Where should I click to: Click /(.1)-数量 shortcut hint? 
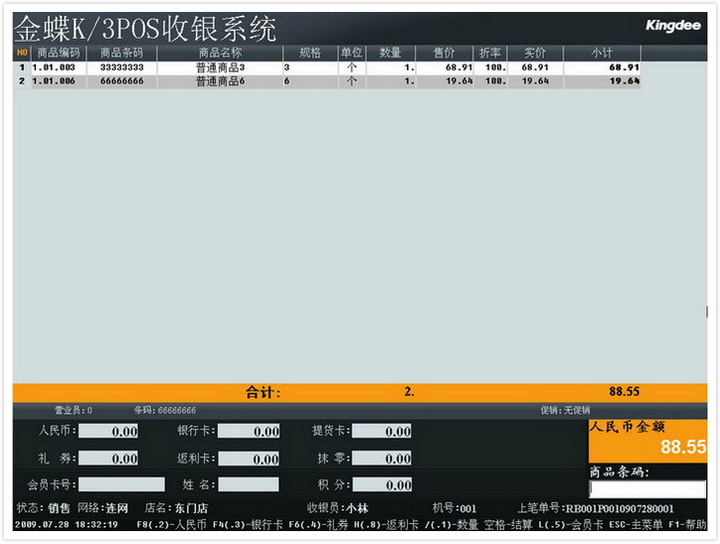tap(451, 524)
